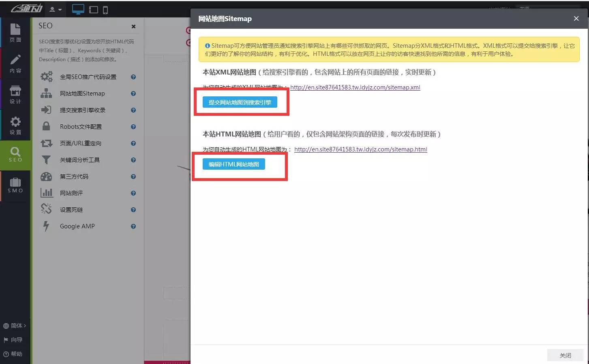Select Robots文件配置 menu item
Image resolution: width=589 pixels, height=364 pixels.
81,127
